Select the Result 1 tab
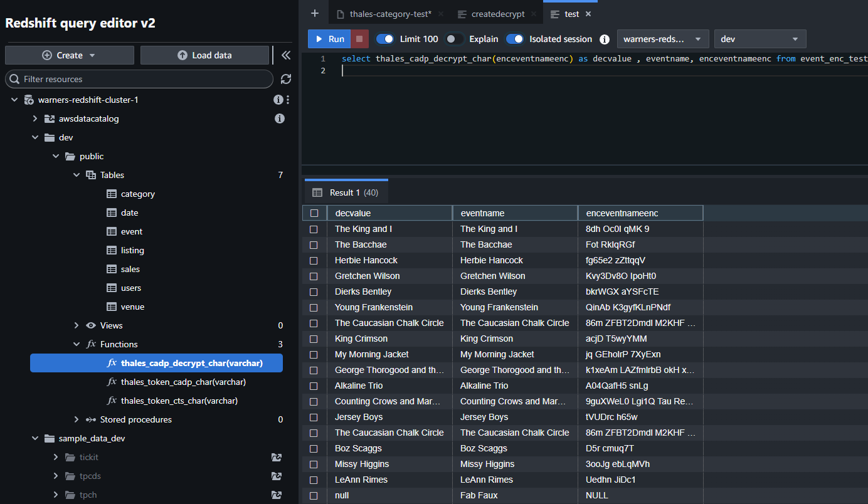 [346, 192]
